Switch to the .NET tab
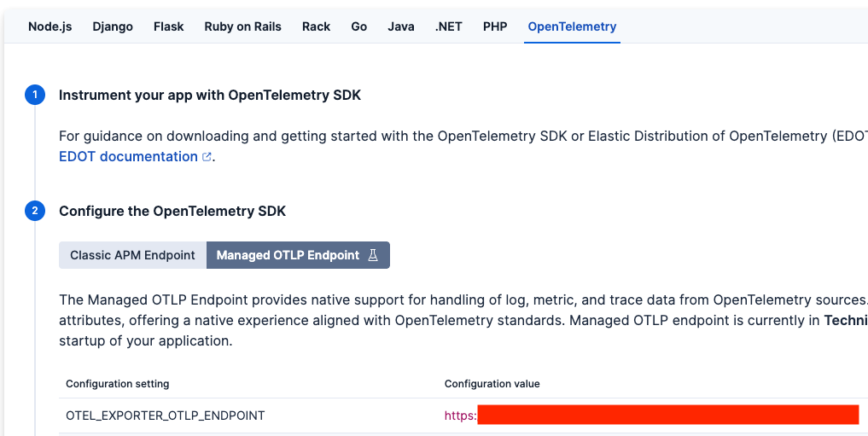Viewport: 868px width, 436px height. (x=449, y=26)
